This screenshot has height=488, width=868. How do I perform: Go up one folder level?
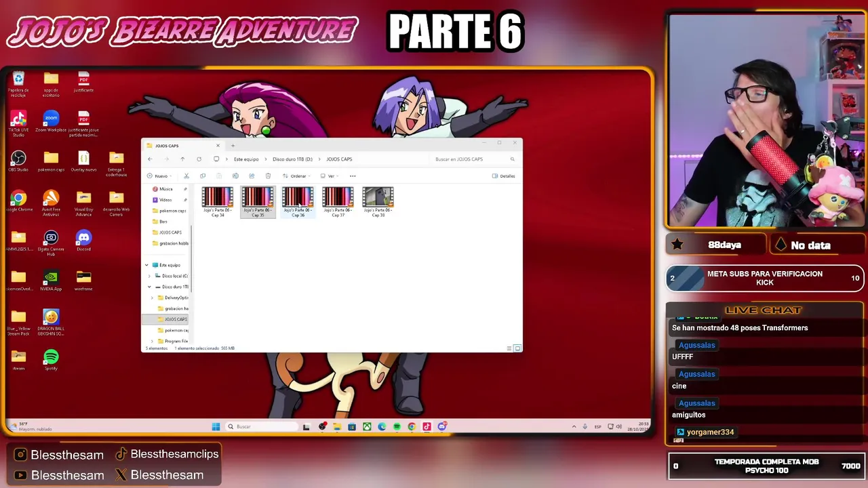(x=182, y=159)
